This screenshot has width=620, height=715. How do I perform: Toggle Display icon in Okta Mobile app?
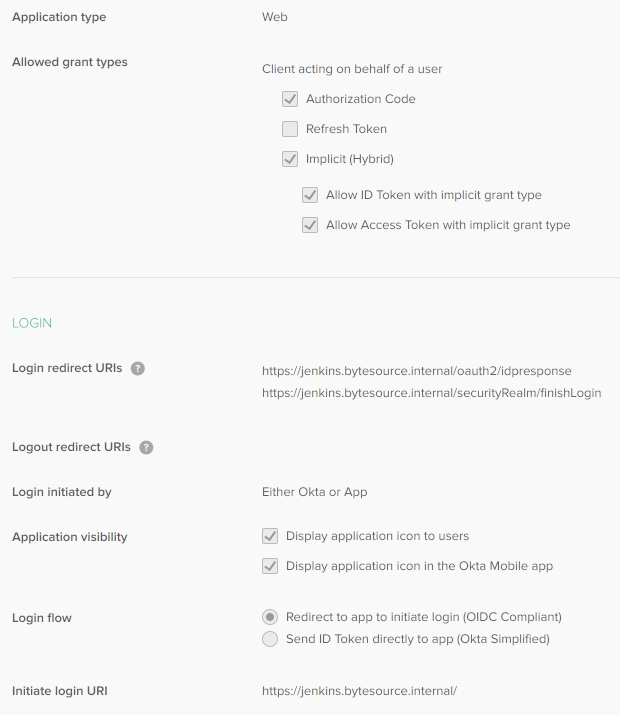tap(270, 566)
